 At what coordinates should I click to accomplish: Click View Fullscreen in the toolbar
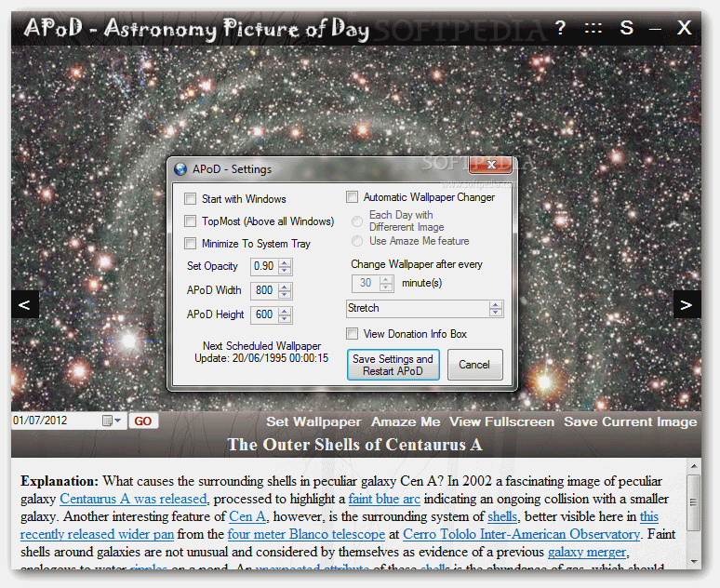(x=501, y=421)
